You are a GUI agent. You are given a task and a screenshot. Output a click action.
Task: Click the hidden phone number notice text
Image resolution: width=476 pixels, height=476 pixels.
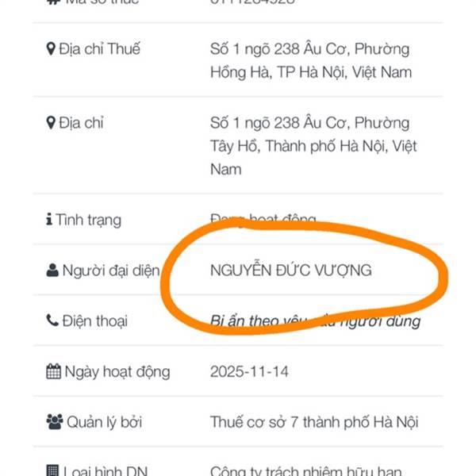coord(315,321)
